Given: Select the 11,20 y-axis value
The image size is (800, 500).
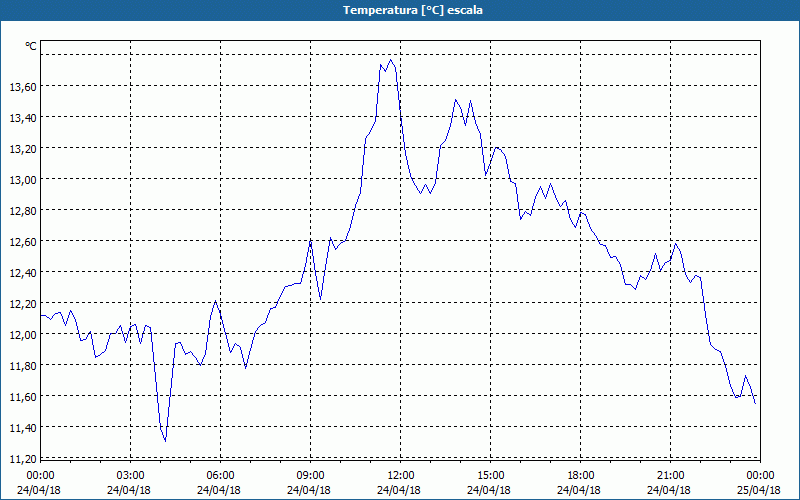Looking at the screenshot, I should pyautogui.click(x=23, y=459).
